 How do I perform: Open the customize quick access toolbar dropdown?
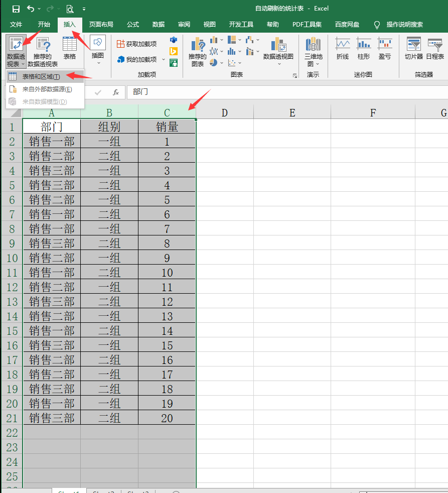pyautogui.click(x=84, y=9)
